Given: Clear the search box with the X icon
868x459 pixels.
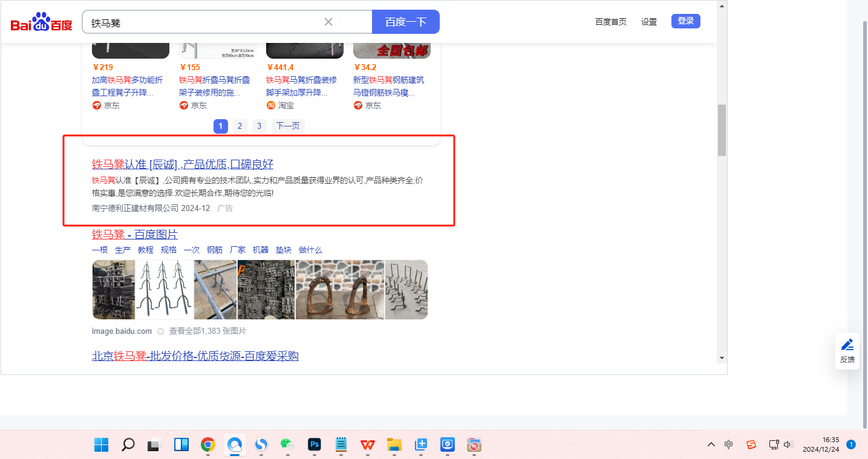Looking at the screenshot, I should click(x=328, y=22).
